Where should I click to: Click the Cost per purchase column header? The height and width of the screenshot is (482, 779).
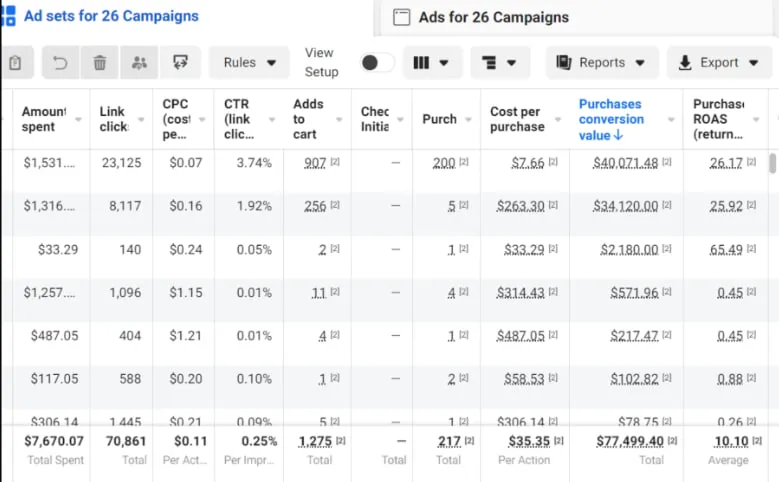click(x=518, y=119)
